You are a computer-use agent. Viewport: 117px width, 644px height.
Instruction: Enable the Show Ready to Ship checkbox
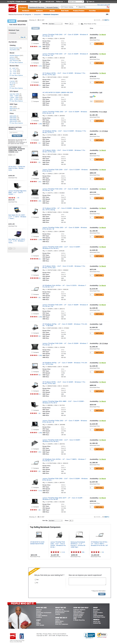pyautogui.click(x=79, y=24)
